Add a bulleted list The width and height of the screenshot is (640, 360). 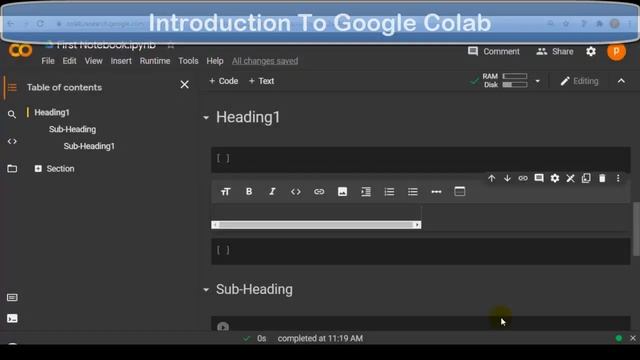click(x=413, y=191)
